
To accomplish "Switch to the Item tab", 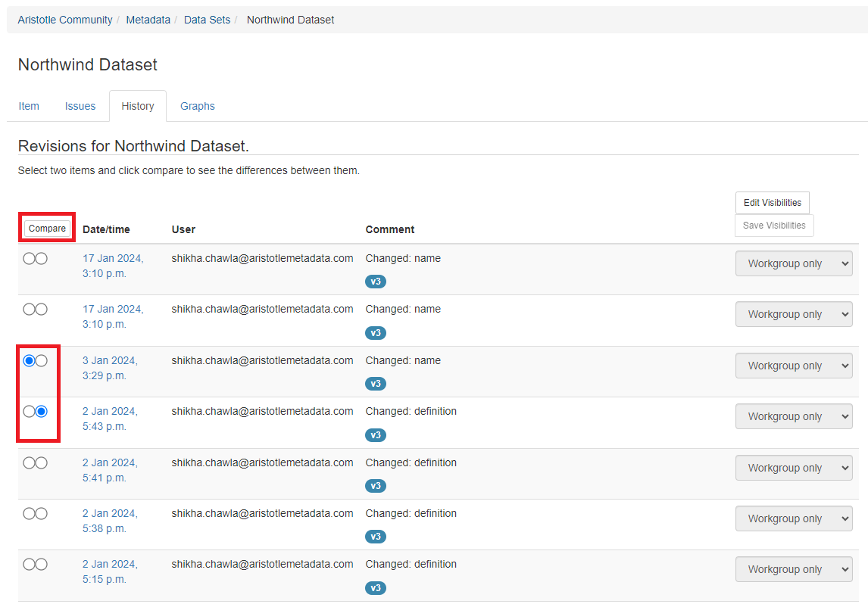I will click(x=29, y=106).
